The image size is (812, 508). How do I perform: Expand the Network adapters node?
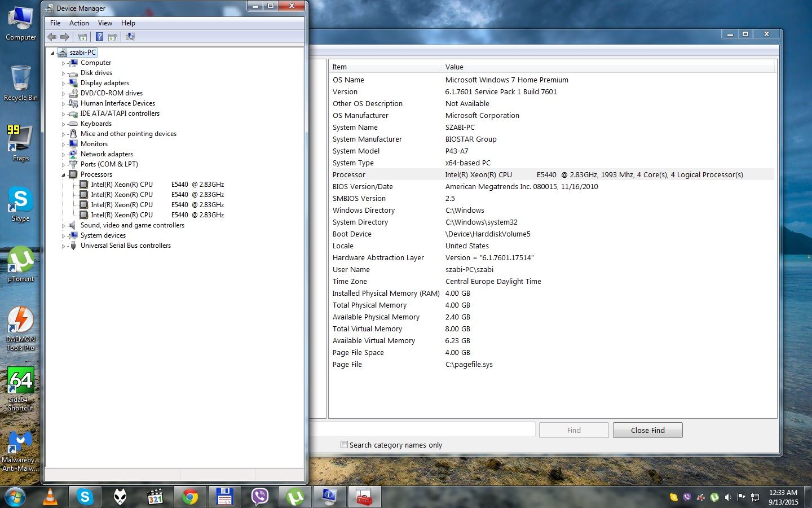63,155
